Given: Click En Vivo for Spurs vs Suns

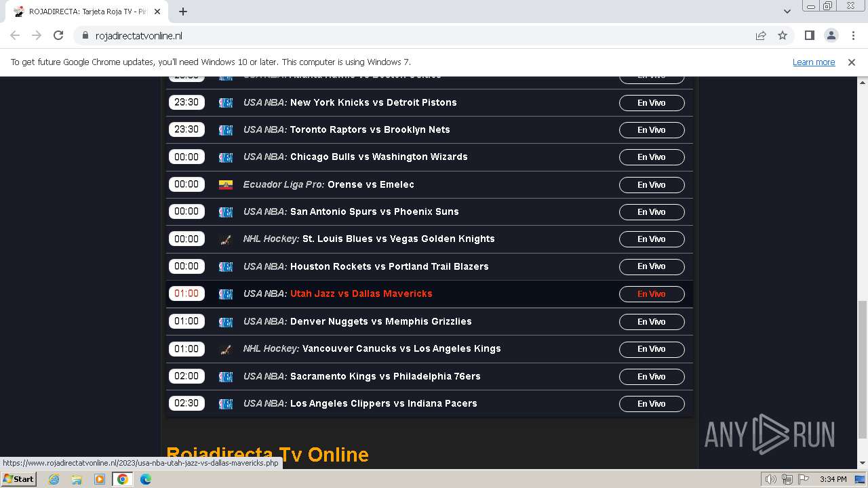Looking at the screenshot, I should pos(652,212).
